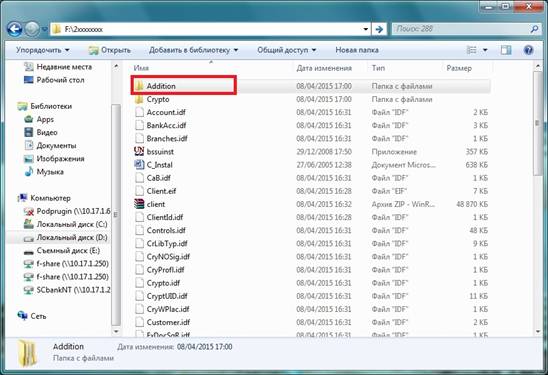Click the search magnifier icon
The image size is (548, 375).
[534, 29]
